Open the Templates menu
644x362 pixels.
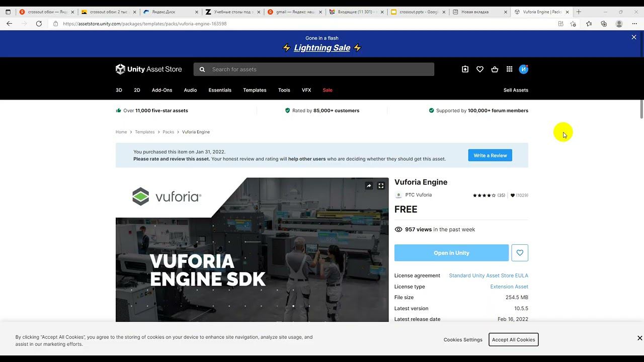pos(255,90)
